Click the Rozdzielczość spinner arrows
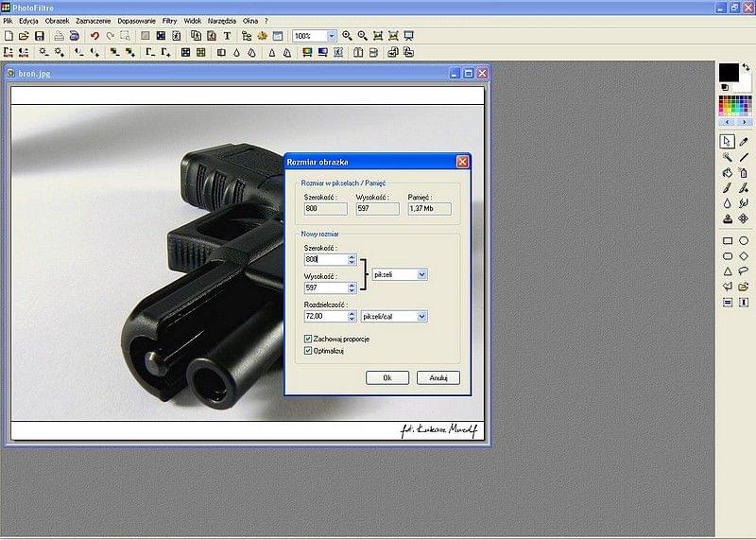 point(352,316)
